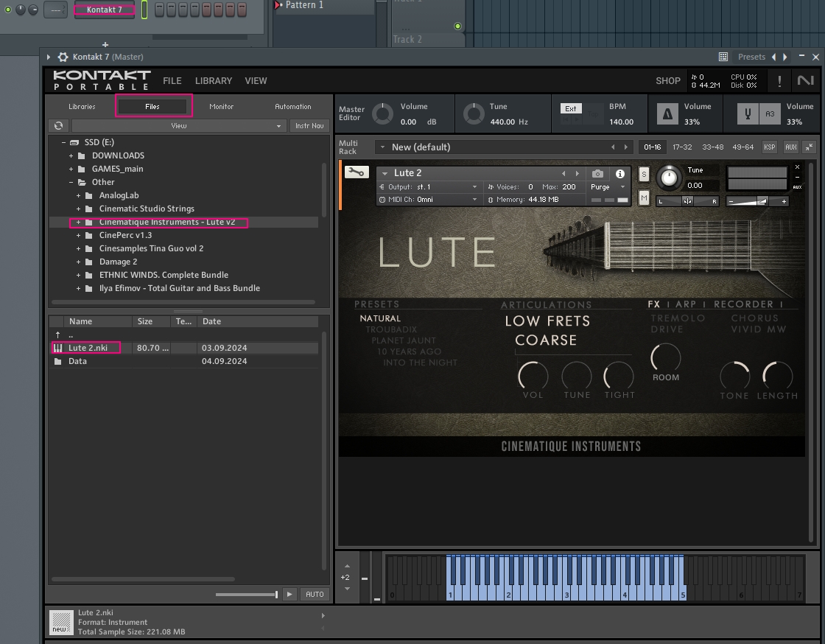Switch to the Monitor tab
The image size is (825, 644).
pyautogui.click(x=221, y=107)
